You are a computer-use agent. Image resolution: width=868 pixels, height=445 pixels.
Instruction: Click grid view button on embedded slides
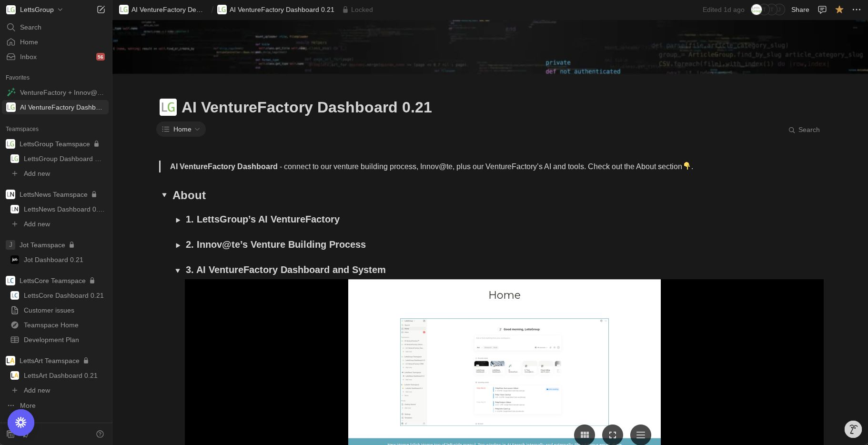(x=585, y=435)
